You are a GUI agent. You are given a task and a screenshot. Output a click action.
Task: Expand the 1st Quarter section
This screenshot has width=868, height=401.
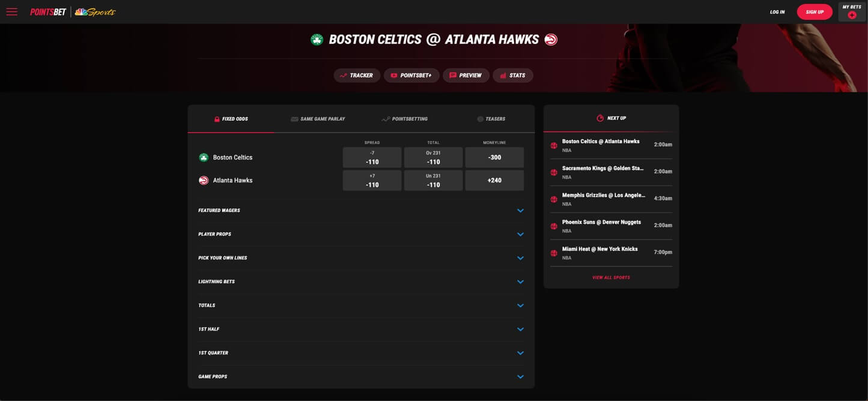point(361,353)
